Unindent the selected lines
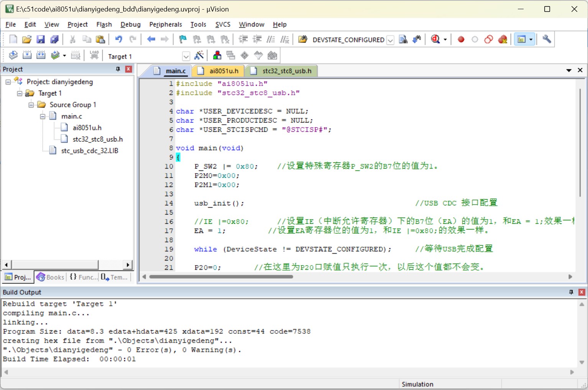 [x=257, y=39]
